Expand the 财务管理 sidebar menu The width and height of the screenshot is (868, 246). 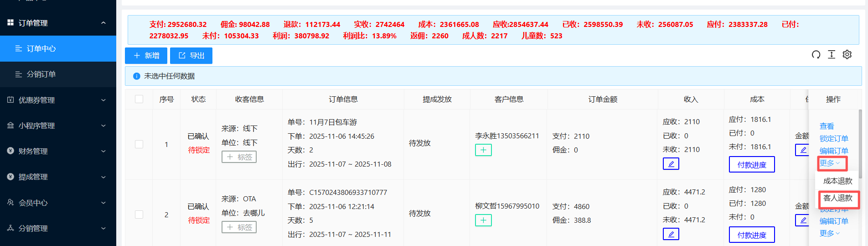(x=58, y=151)
